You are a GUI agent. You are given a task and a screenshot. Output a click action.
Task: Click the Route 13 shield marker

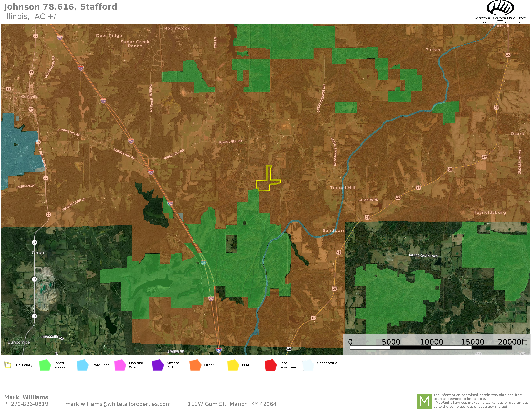(x=8, y=89)
